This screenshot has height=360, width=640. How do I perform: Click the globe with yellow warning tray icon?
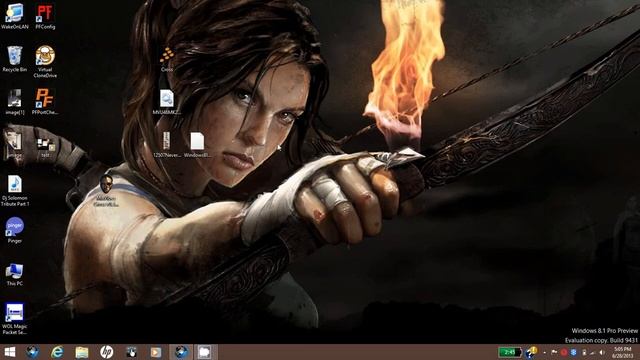point(531,352)
